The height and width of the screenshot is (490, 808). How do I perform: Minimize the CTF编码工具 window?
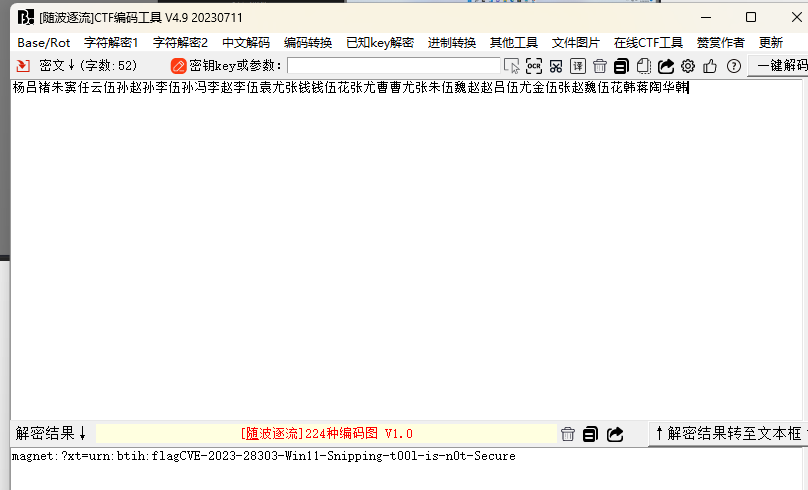point(706,18)
